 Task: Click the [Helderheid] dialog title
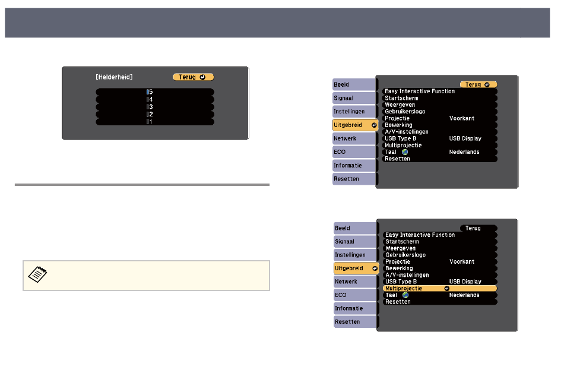click(114, 77)
